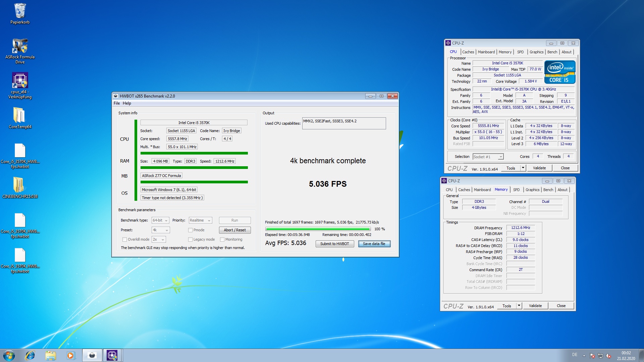Select the CINEBENCHR15.038 folder on desktop
This screenshot has width=644, height=362.
click(20, 187)
